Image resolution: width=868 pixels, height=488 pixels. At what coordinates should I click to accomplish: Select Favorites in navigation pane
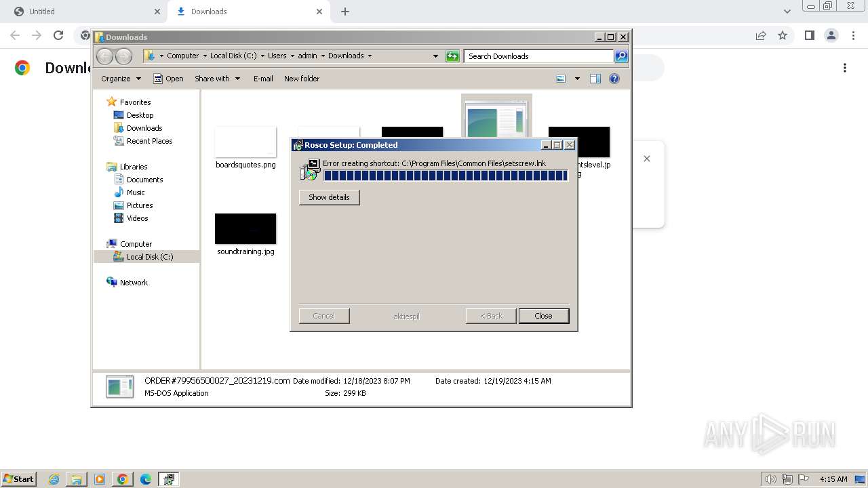[135, 102]
